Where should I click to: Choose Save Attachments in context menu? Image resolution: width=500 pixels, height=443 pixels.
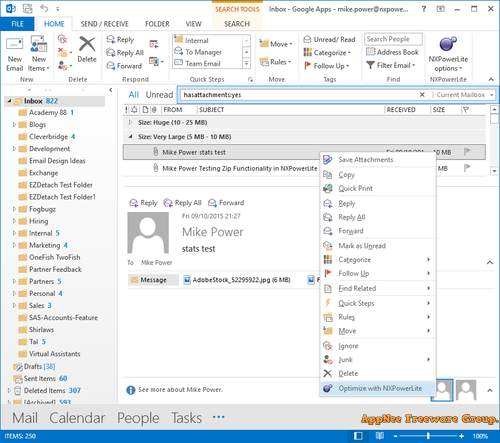378,160
